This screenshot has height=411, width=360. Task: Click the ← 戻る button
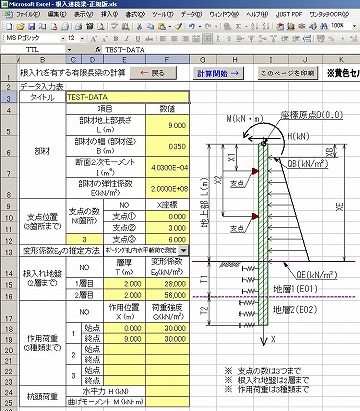pyautogui.click(x=152, y=73)
